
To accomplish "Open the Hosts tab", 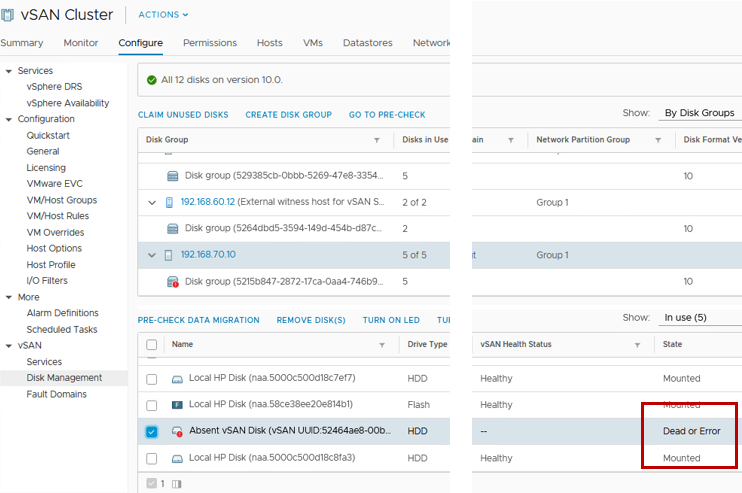I will 270,43.
